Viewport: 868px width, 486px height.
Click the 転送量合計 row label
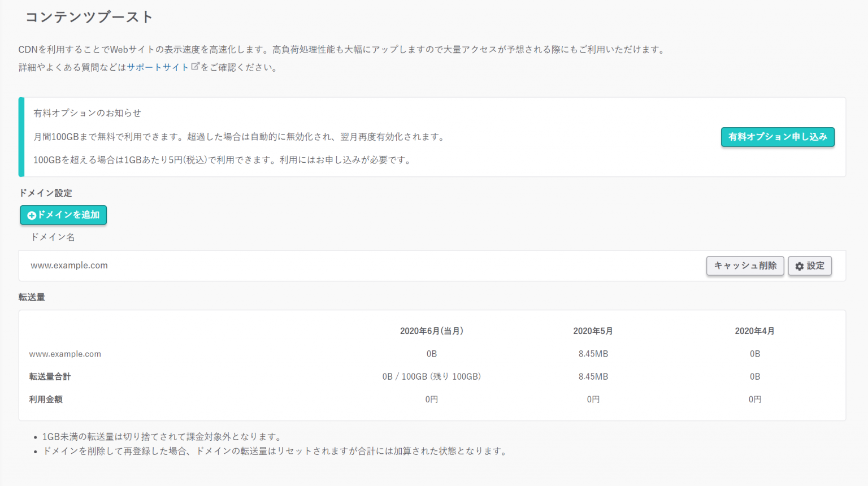pos(50,377)
